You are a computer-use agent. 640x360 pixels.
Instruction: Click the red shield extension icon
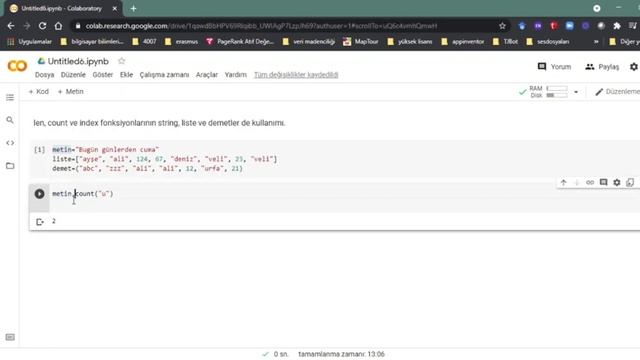coord(553,26)
